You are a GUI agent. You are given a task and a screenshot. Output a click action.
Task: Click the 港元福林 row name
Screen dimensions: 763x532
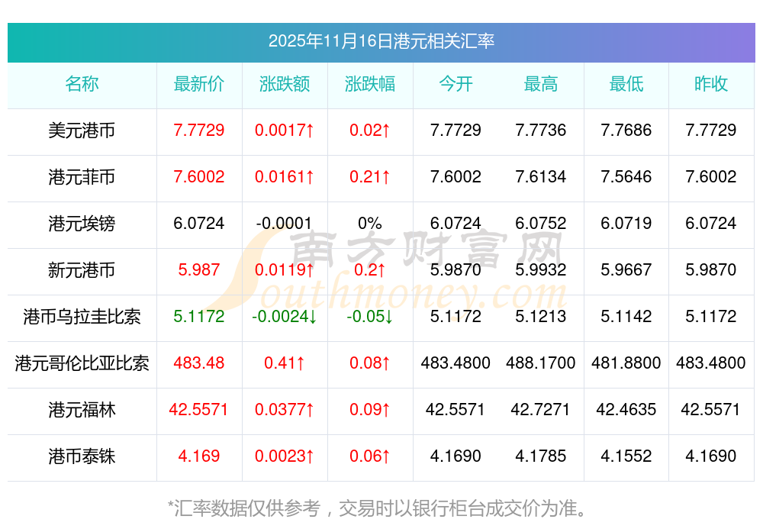pos(82,410)
